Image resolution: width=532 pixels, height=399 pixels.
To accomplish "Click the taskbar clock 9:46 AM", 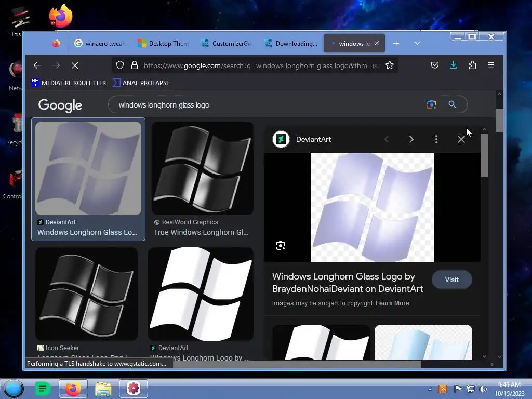I will [x=509, y=389].
